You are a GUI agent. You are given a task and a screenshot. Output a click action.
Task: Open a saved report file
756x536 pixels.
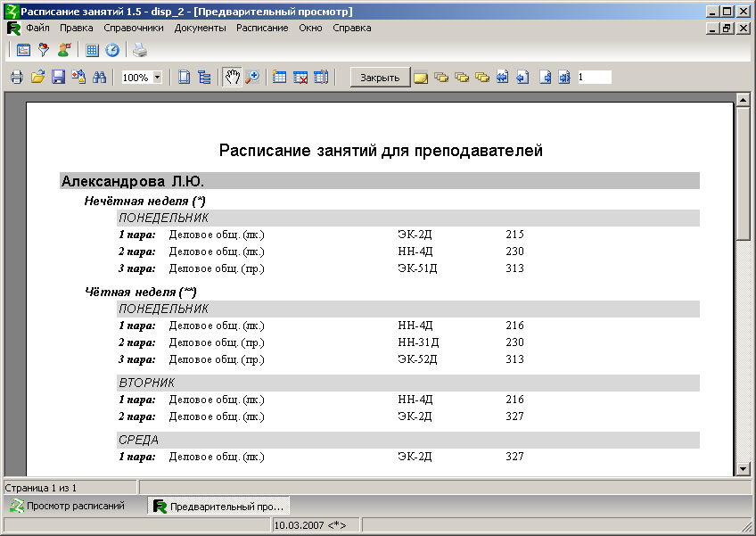pyautogui.click(x=37, y=78)
